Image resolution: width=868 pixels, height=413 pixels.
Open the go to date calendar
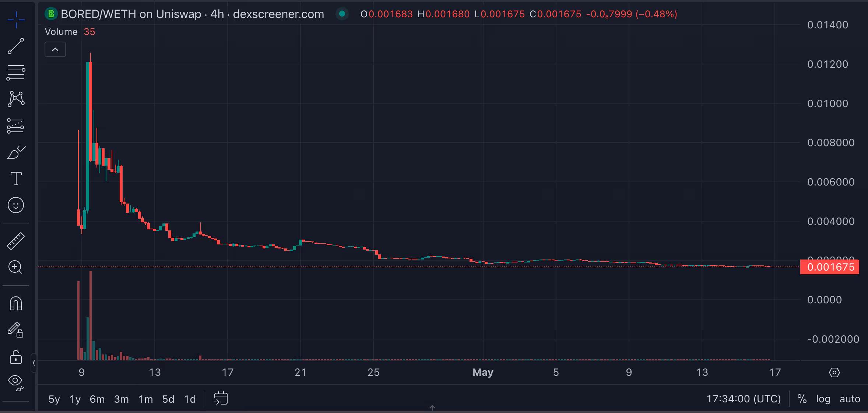coord(221,398)
